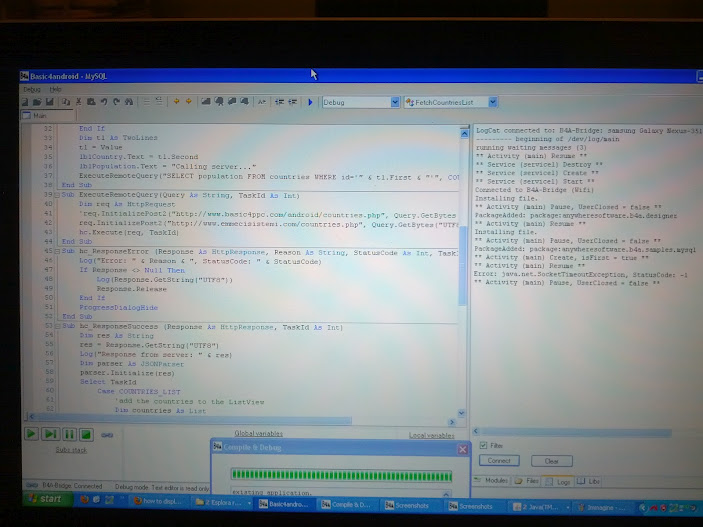Open the Debug menu
The image size is (703, 527).
pyautogui.click(x=32, y=89)
